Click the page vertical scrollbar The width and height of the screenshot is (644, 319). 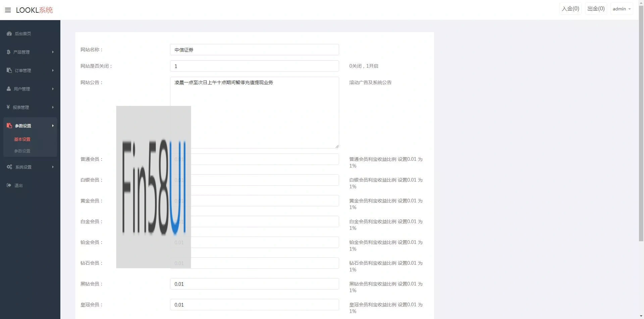pyautogui.click(x=641, y=134)
